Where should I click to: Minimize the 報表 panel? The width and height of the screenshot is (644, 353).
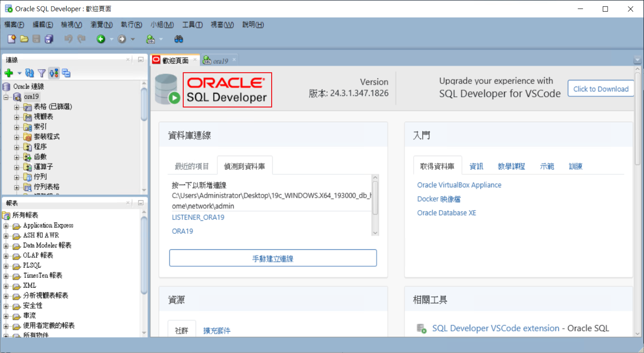pyautogui.click(x=140, y=202)
